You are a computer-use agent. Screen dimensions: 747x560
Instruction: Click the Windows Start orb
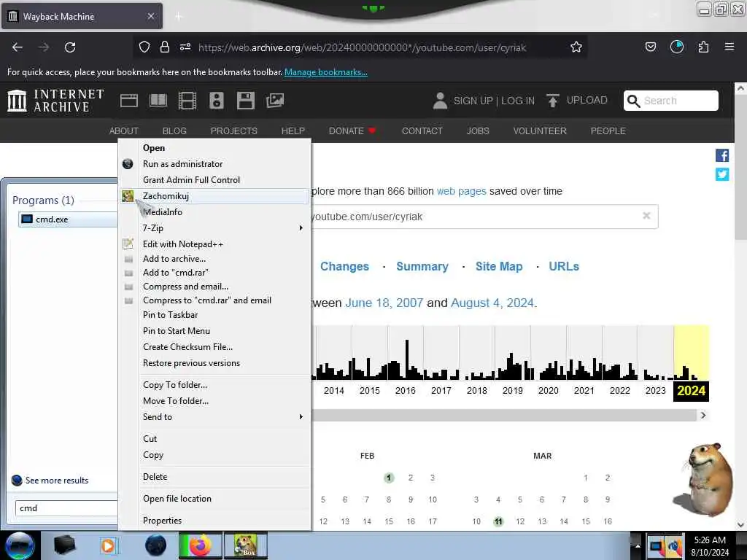click(x=20, y=545)
